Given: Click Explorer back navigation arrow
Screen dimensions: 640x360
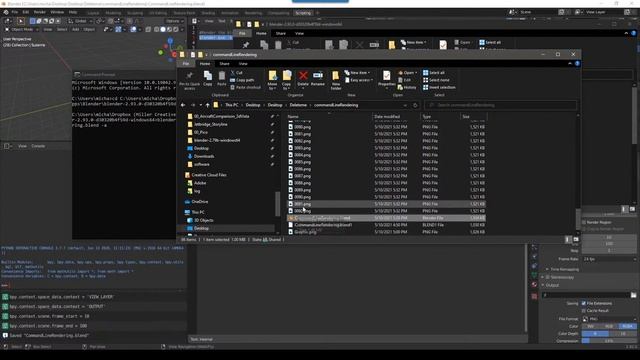Looking at the screenshot, I should coord(183,105).
